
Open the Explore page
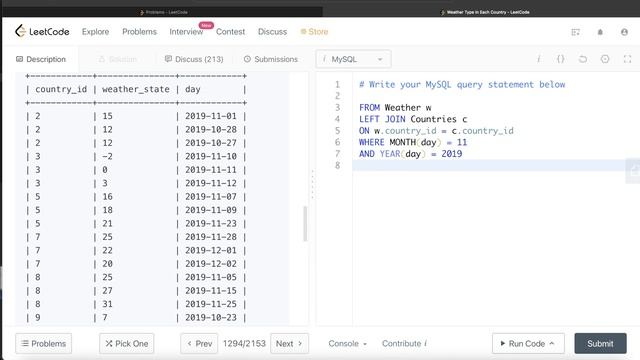(95, 31)
